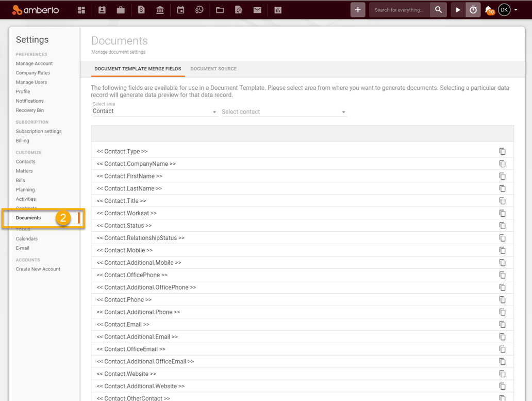Copy the Contact.Email merge field

tap(503, 325)
